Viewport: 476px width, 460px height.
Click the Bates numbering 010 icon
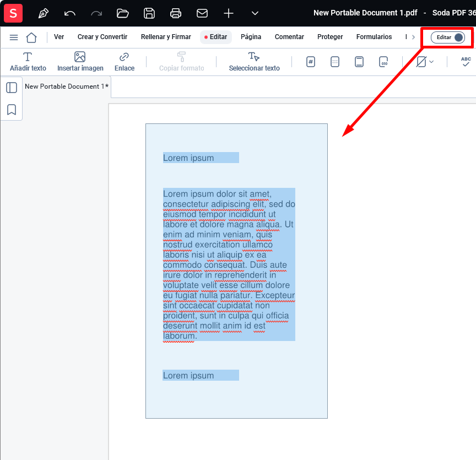[383, 62]
